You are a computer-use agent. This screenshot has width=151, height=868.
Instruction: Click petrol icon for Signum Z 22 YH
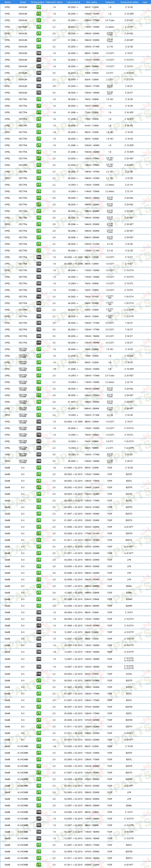39,27
